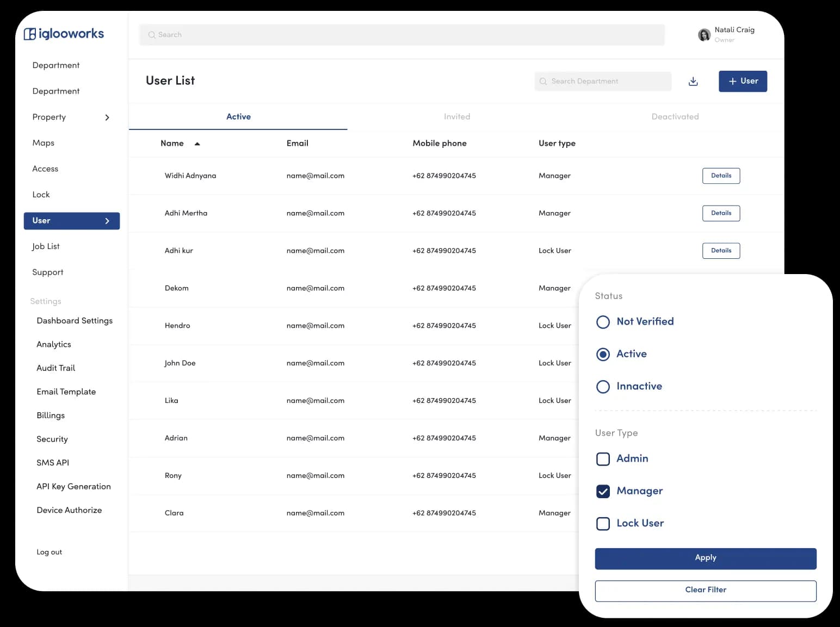Apply the selected filters
Viewport: 840px width, 627px height.
[705, 558]
